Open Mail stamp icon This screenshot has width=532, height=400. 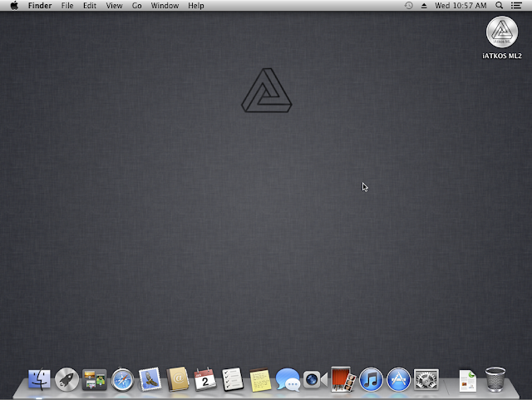(x=150, y=379)
